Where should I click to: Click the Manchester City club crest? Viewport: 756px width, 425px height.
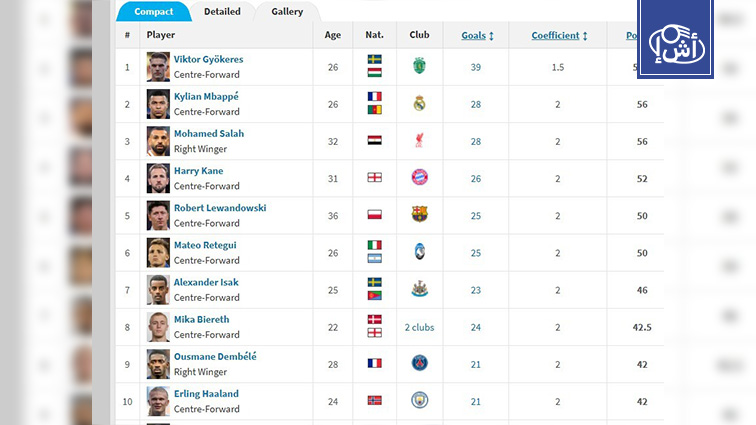tap(419, 401)
